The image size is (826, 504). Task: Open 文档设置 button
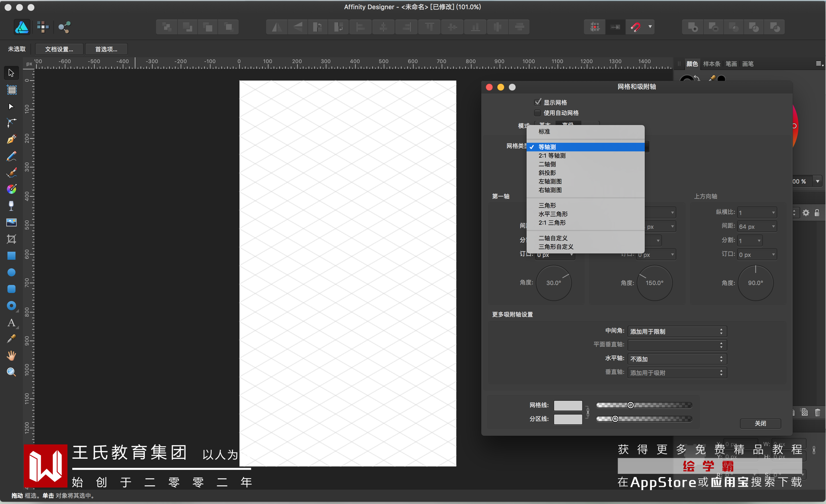click(59, 49)
